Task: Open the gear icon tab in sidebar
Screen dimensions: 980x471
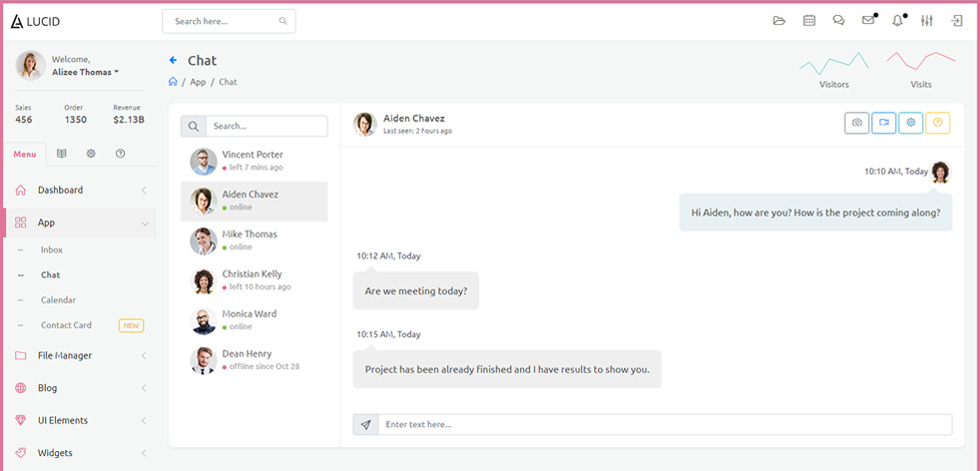Action: 91,154
